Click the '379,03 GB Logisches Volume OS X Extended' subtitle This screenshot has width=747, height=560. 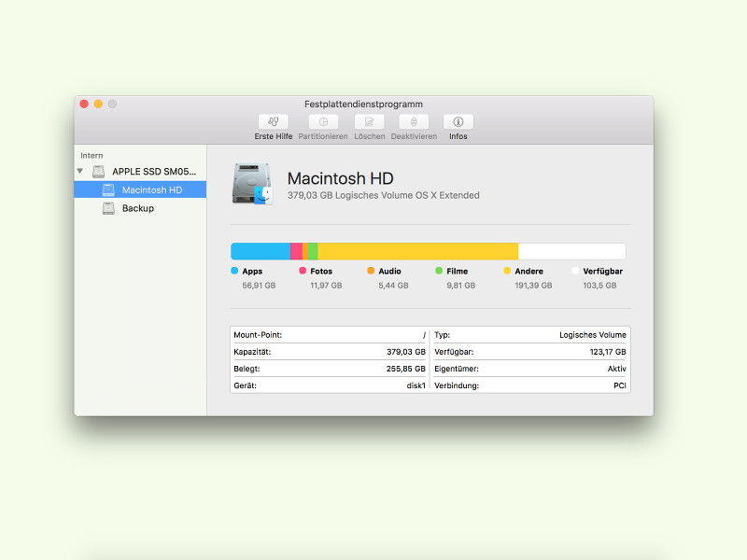click(x=384, y=195)
